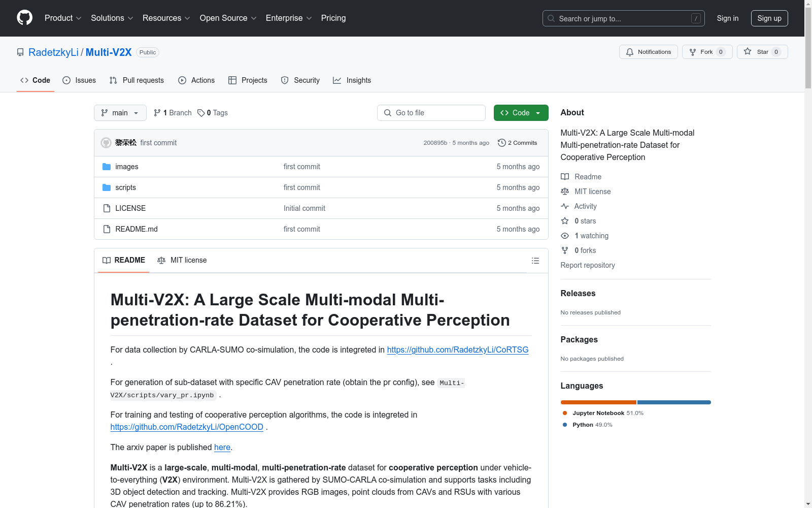Open the CoRTSG GitHub link

point(458,350)
